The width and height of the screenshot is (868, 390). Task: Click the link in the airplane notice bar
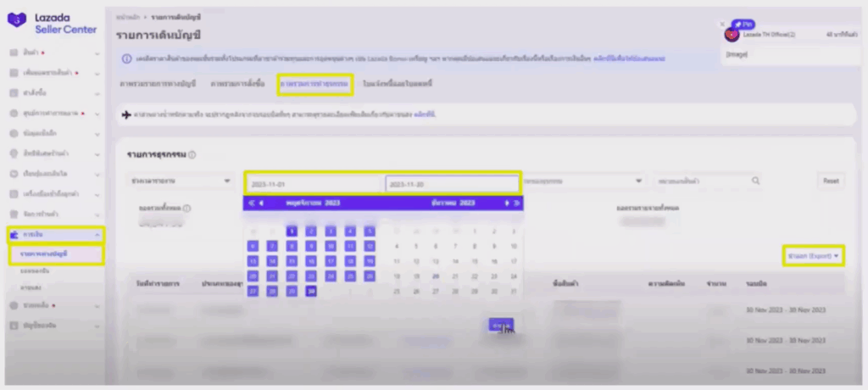(425, 114)
